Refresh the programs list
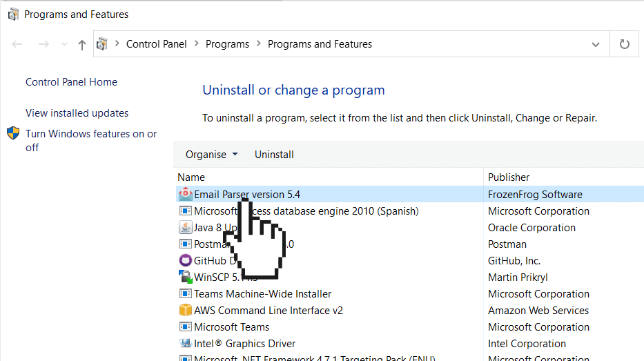Screen dimensions: 644x361 coord(624,44)
